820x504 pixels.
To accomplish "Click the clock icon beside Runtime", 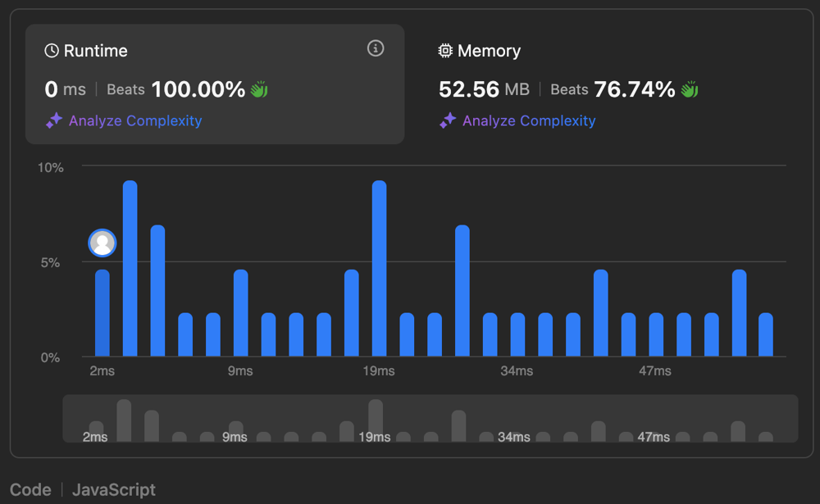I will [x=52, y=51].
